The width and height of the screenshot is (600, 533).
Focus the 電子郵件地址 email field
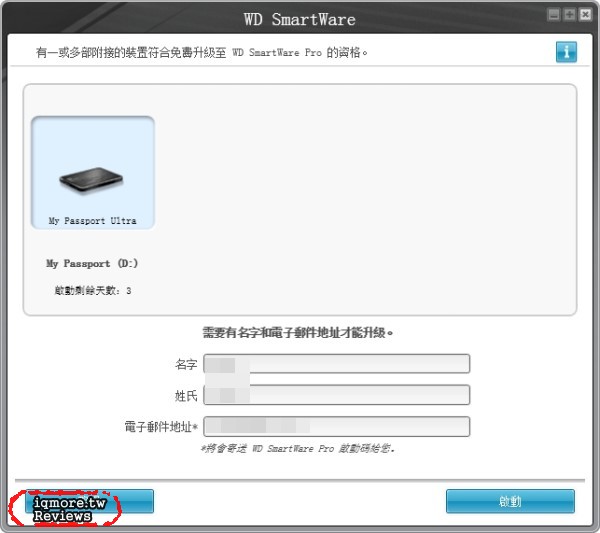pos(337,426)
